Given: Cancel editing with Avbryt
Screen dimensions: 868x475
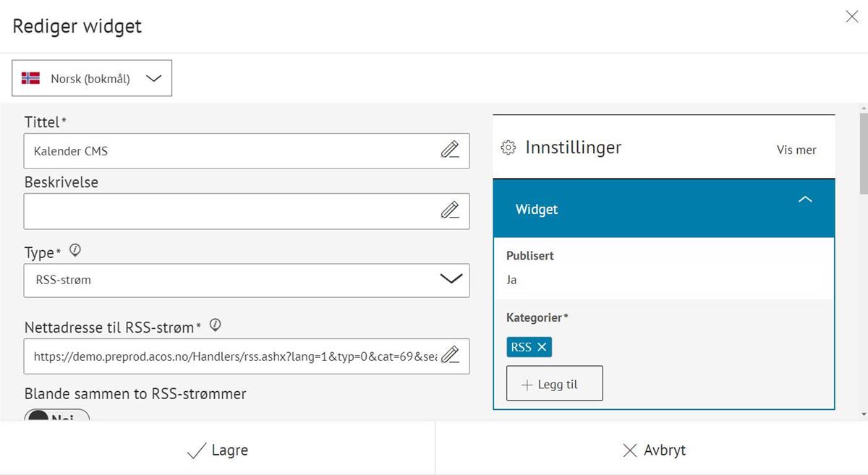Looking at the screenshot, I should [654, 450].
